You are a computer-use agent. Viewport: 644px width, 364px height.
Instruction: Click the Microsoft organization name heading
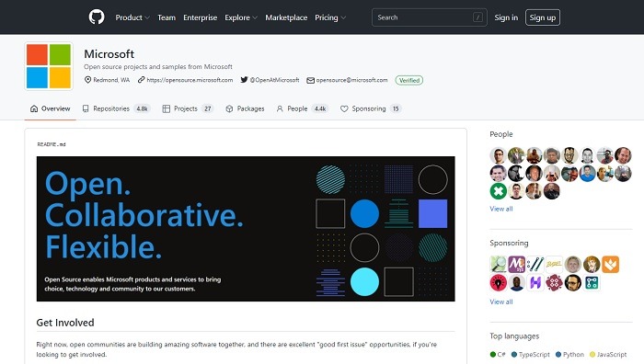109,53
